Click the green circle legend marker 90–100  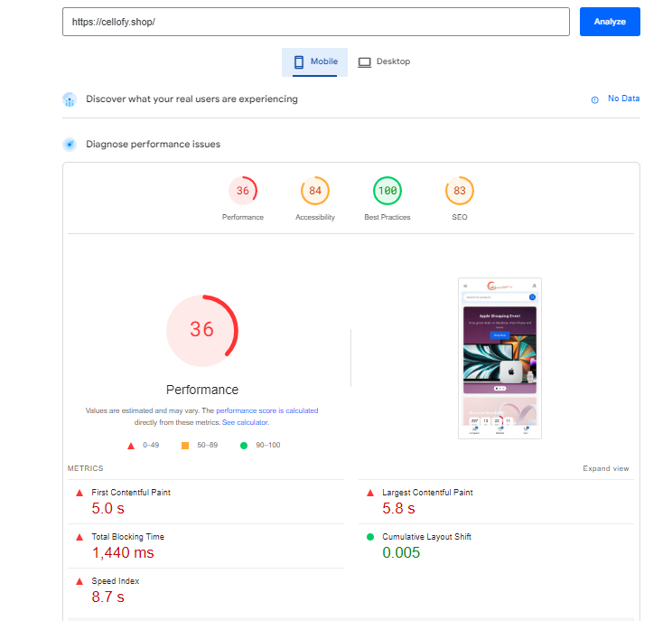244,446
